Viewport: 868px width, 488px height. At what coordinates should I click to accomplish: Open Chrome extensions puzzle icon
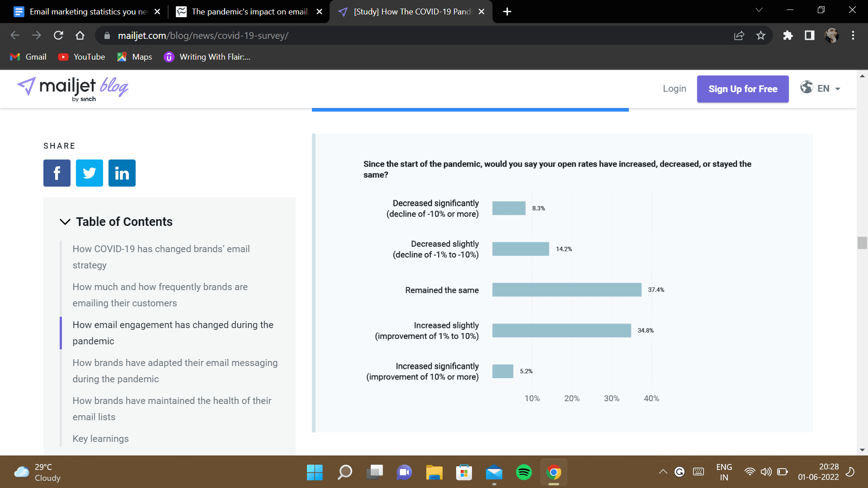click(x=788, y=36)
